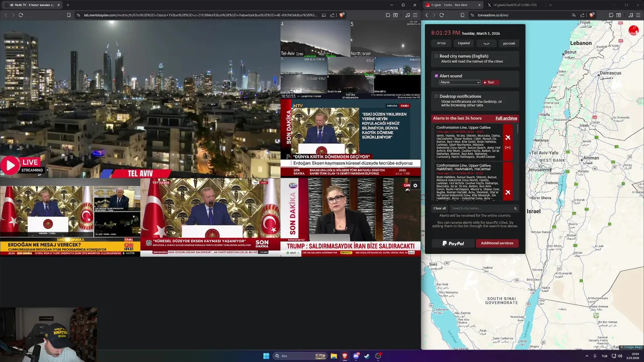This screenshot has height=362, width=644.
Task: Click the Sözcü TV Trump headline stream
Action: click(351, 218)
